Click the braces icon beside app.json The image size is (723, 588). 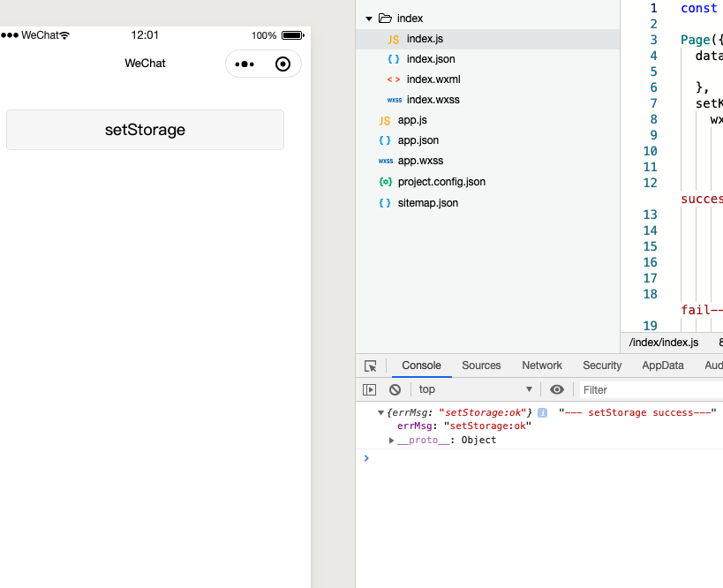[385, 140]
